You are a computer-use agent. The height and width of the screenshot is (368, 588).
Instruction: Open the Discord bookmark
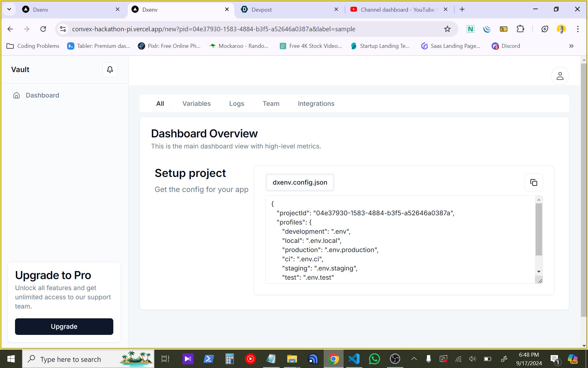pos(506,46)
